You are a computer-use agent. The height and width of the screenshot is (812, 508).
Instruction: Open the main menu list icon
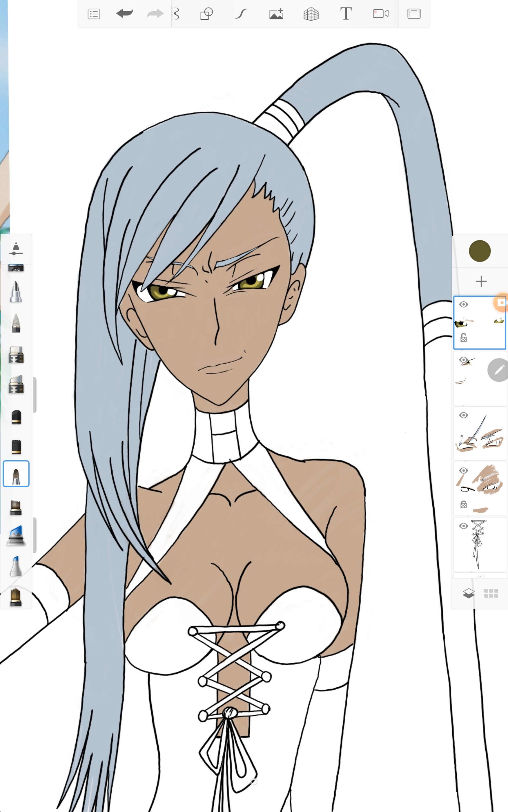94,14
